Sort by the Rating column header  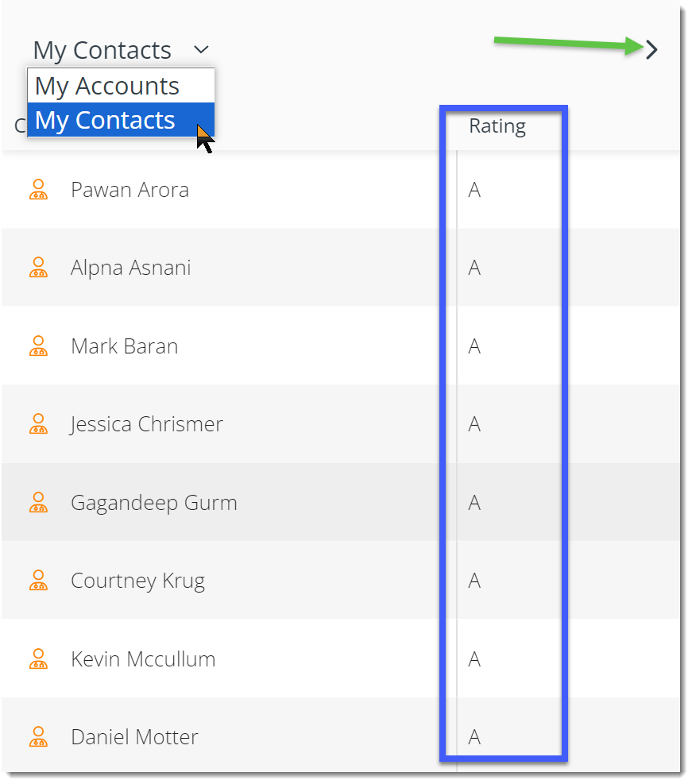pyautogui.click(x=497, y=126)
